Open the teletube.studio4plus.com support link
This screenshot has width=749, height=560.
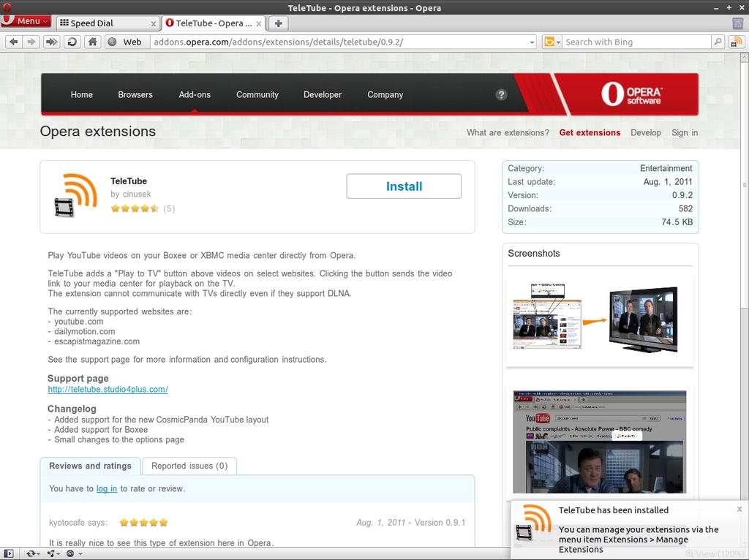108,389
